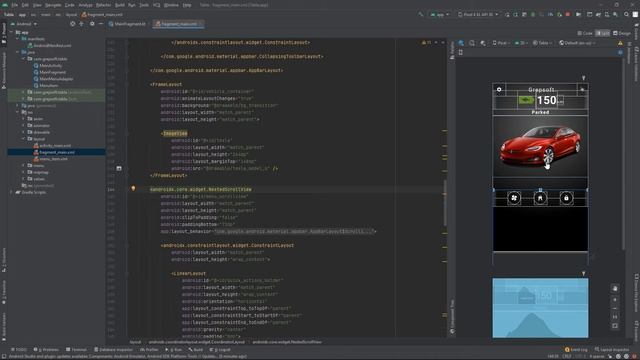Open the Help menu
Screen dimensions: 640x360
[x=187, y=5]
